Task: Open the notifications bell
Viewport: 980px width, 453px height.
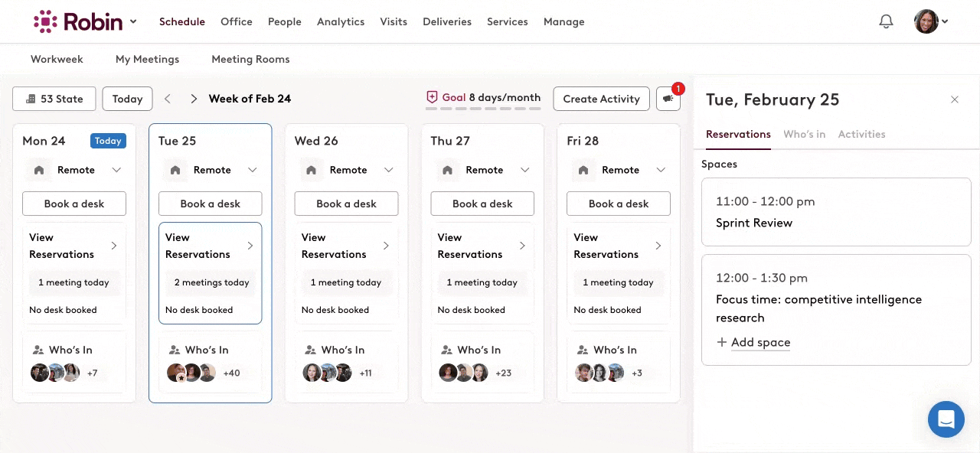Action: pos(886,22)
